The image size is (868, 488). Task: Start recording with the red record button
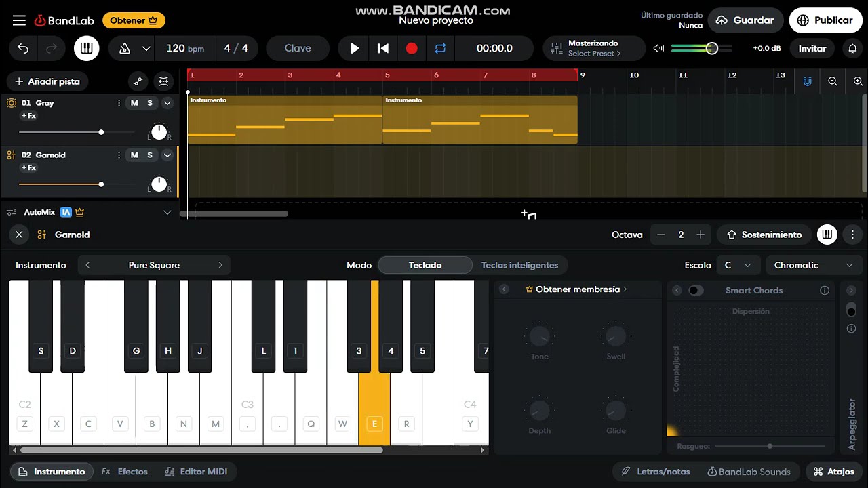(x=412, y=48)
